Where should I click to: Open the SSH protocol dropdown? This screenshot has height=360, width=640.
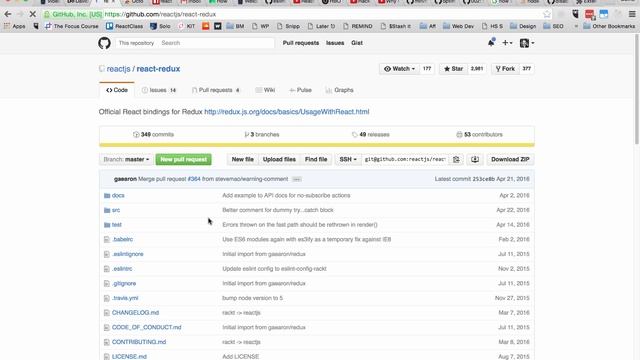tap(348, 159)
